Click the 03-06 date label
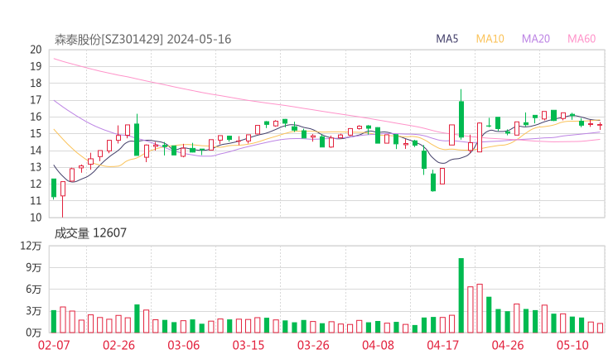This screenshot has height=364, width=613. point(183,345)
